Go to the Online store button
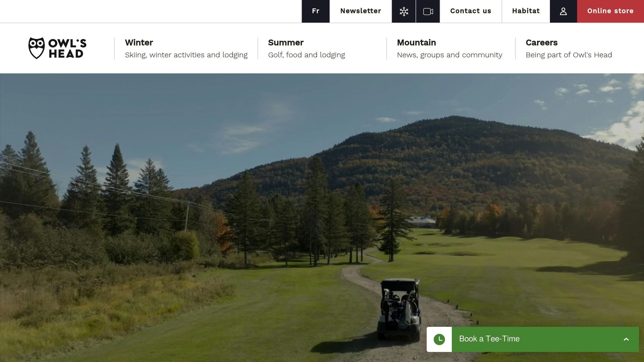The height and width of the screenshot is (362, 644). (610, 11)
